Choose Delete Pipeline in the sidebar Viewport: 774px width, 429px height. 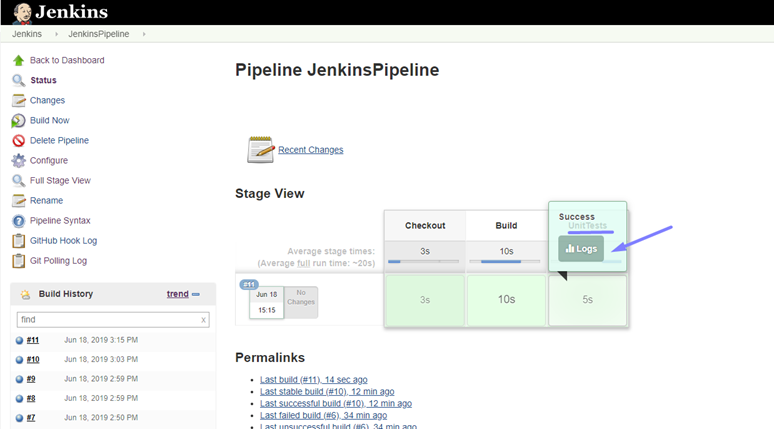pos(59,141)
